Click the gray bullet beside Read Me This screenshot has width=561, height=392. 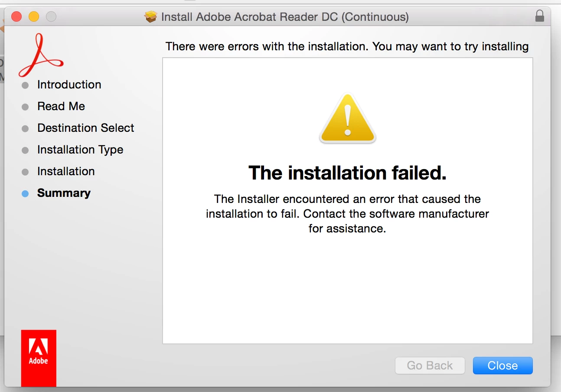(x=25, y=107)
